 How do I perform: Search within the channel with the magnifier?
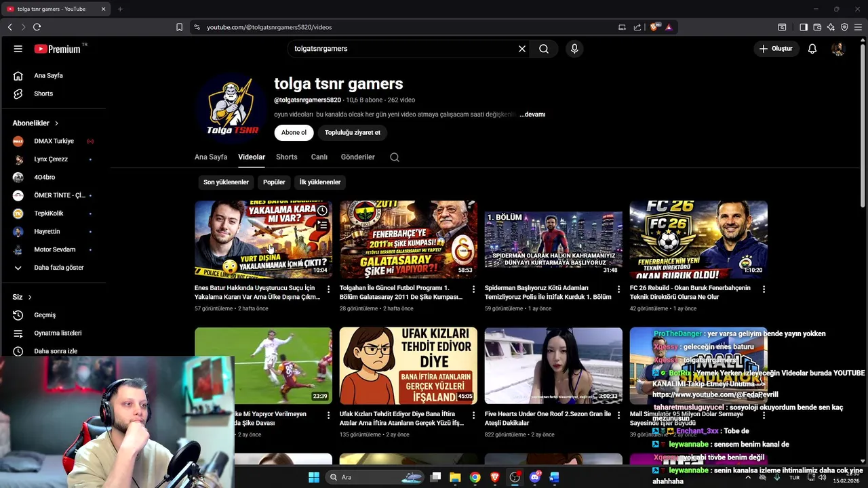coord(395,157)
